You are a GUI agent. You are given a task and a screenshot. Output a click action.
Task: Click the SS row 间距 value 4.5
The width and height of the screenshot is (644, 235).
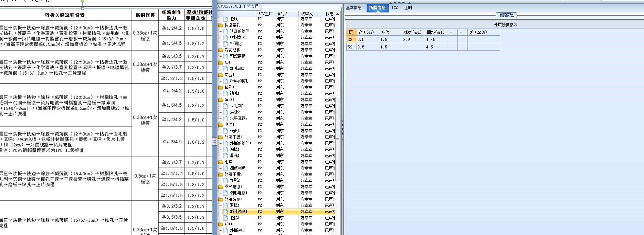(436, 47)
